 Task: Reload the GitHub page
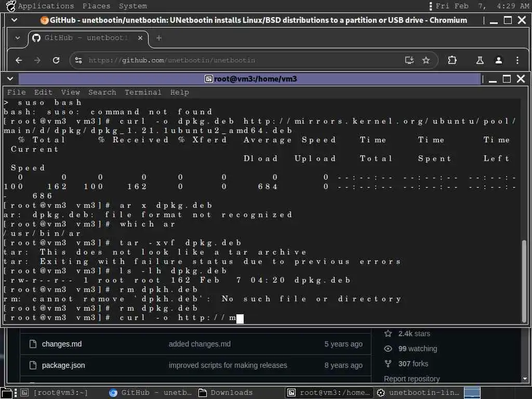click(x=56, y=60)
